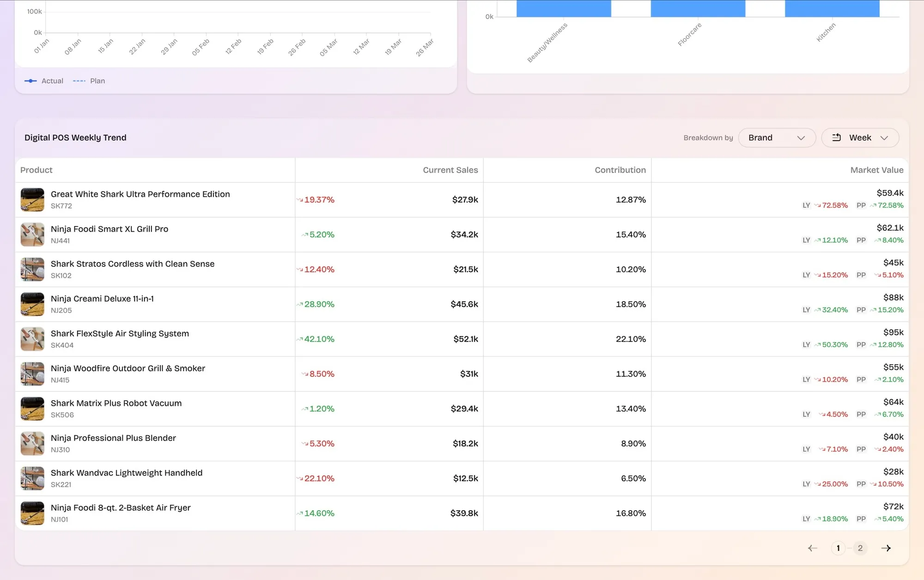This screenshot has height=580, width=924.
Task: Click the Floorcare bar in chart
Action: (x=698, y=8)
